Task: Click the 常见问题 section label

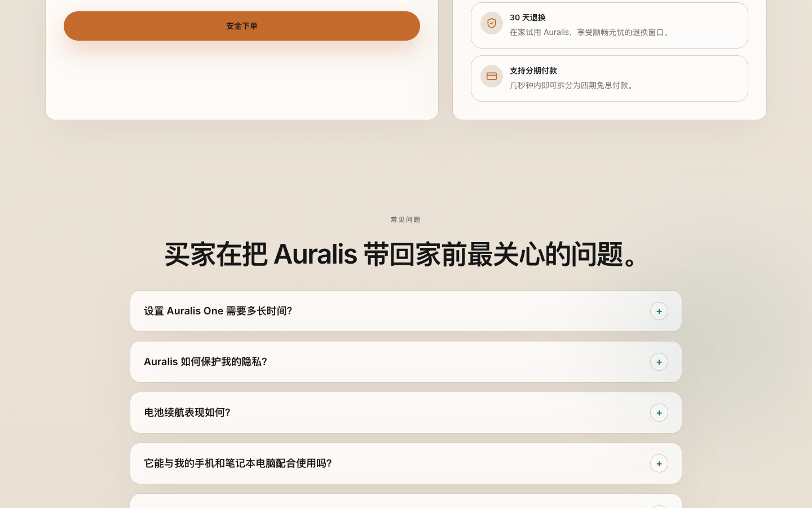Action: [405, 220]
